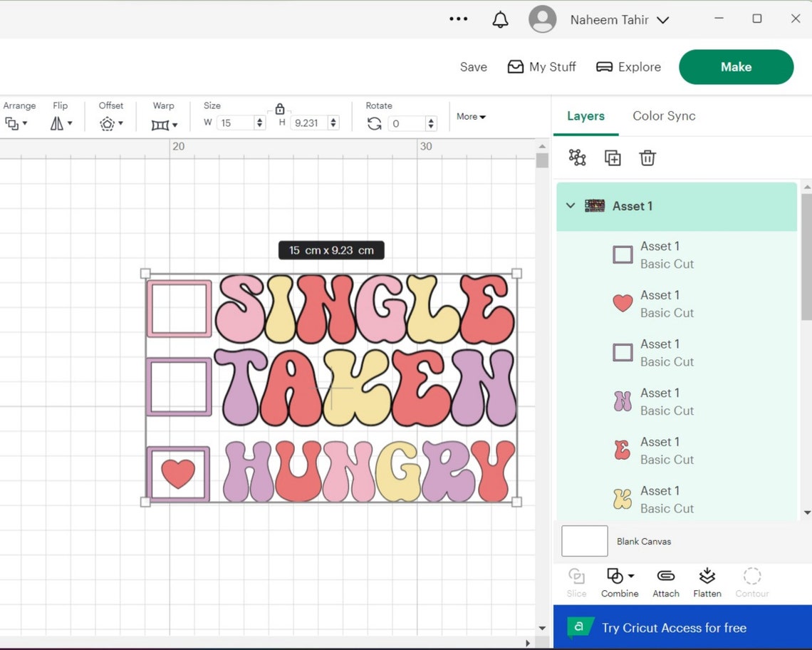Duplicate the selected layer
Image resolution: width=812 pixels, height=650 pixels.
tap(612, 158)
